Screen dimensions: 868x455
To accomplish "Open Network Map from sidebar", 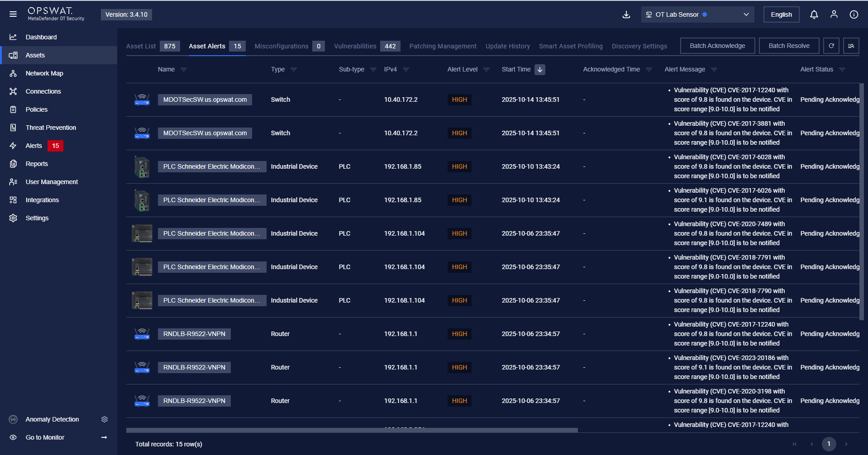I will pyautogui.click(x=44, y=73).
